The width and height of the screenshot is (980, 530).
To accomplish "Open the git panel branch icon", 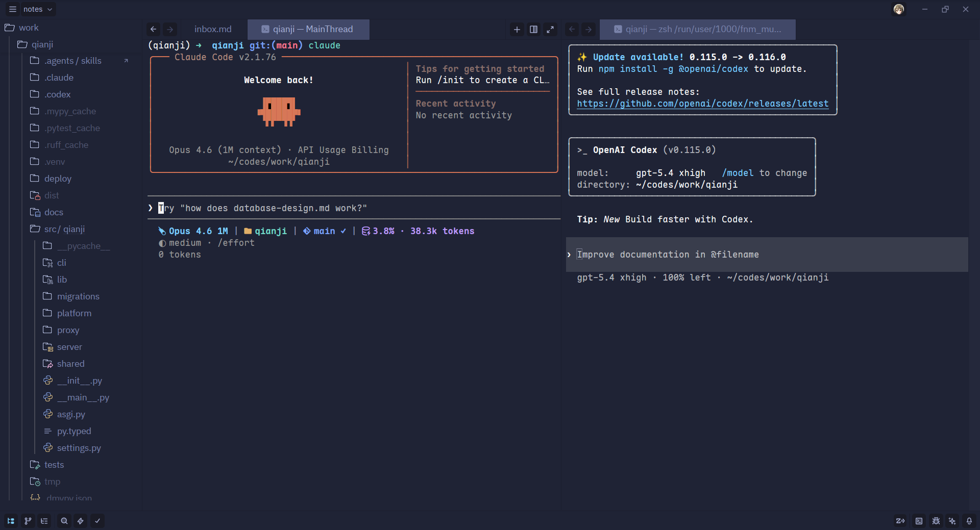I will (28, 521).
